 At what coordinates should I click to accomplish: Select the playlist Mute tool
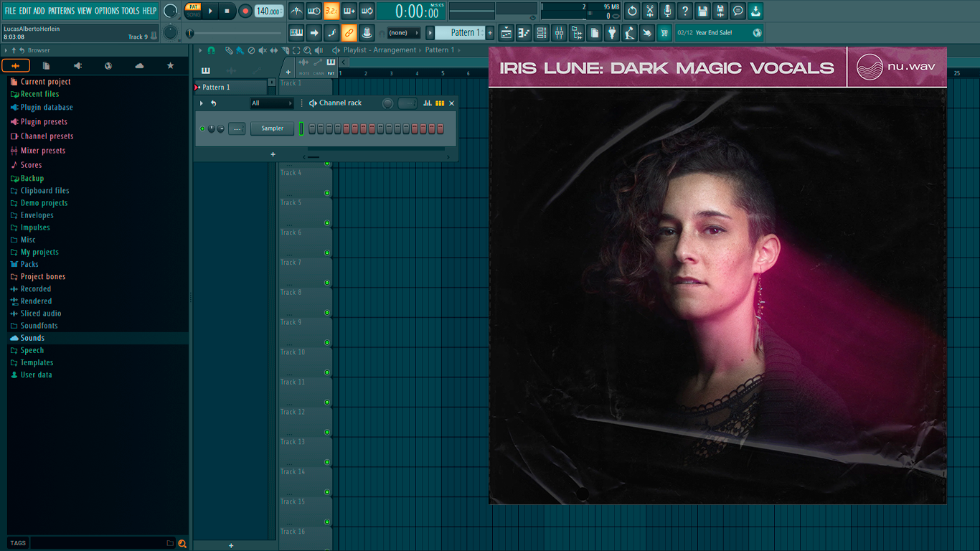click(263, 50)
